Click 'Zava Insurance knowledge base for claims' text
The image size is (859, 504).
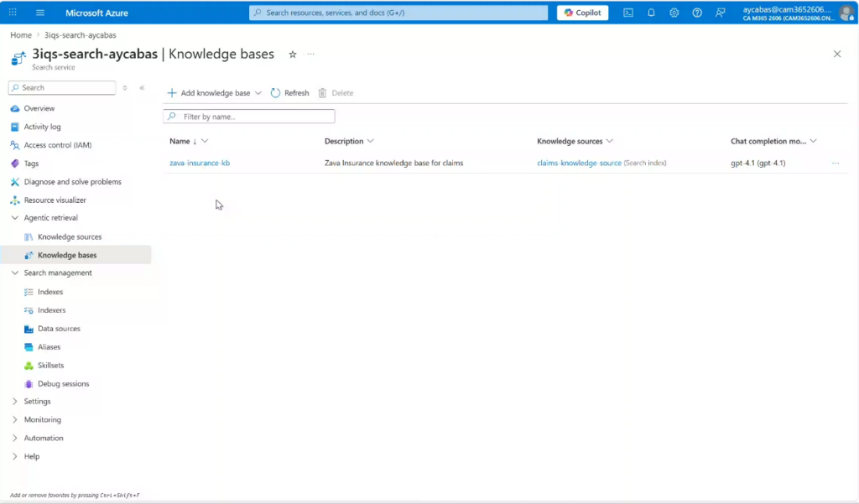point(393,163)
